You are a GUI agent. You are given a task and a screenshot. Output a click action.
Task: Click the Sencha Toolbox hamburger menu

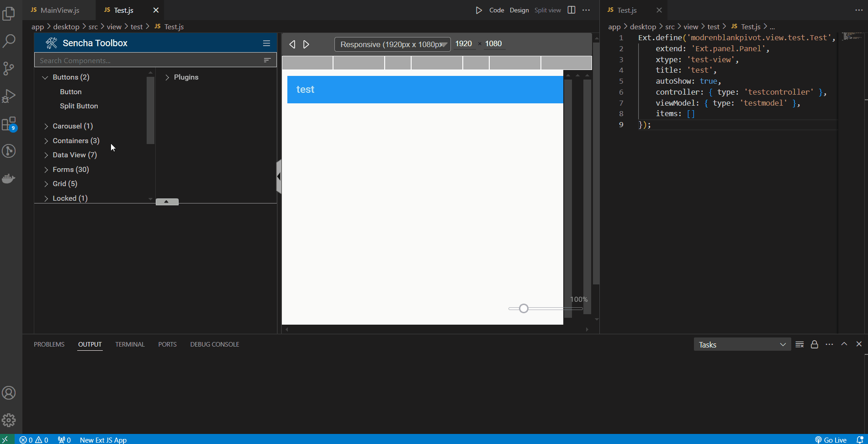tap(266, 43)
